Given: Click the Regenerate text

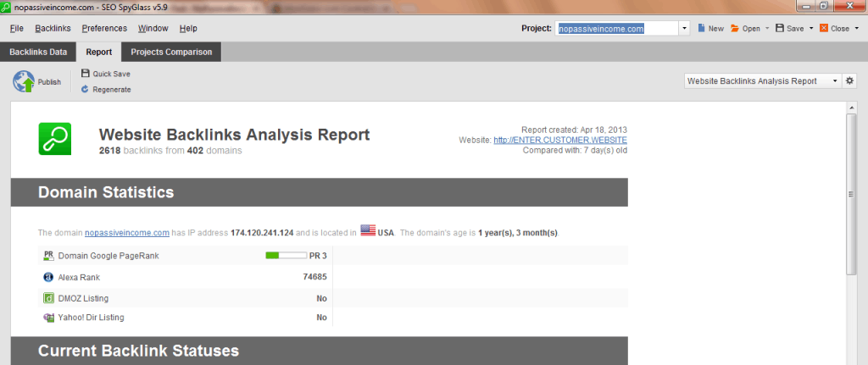Looking at the screenshot, I should [112, 89].
